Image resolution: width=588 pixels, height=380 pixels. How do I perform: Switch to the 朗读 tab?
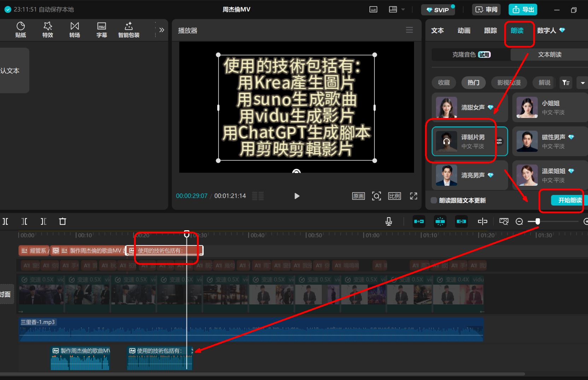(517, 31)
